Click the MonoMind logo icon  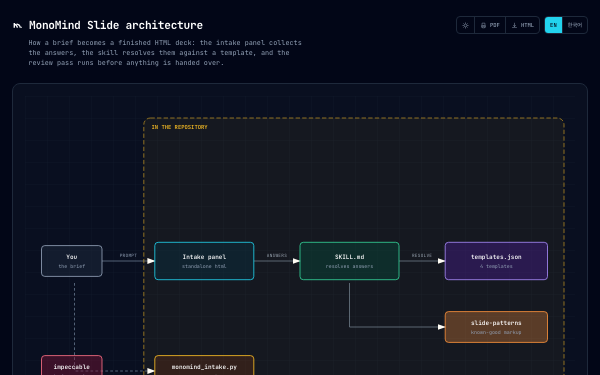pyautogui.click(x=18, y=26)
